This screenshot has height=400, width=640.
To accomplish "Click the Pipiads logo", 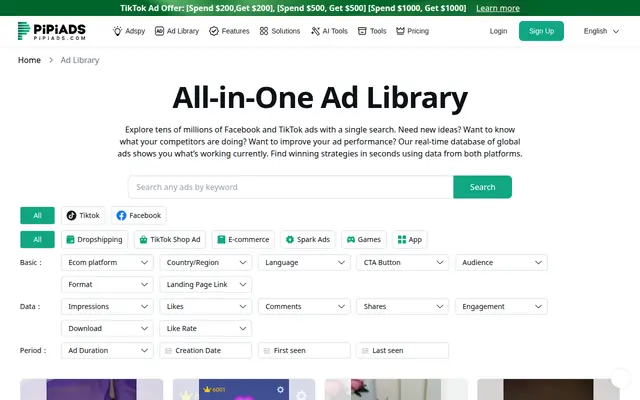I will click(52, 31).
